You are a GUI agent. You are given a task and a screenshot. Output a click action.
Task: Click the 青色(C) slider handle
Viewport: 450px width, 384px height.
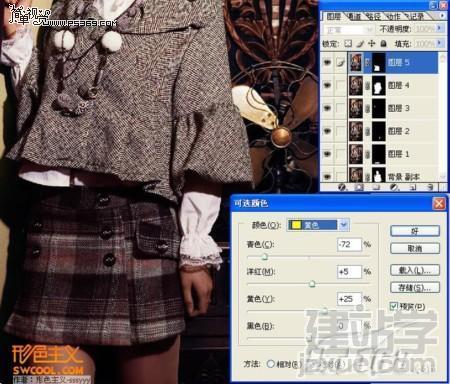point(265,257)
